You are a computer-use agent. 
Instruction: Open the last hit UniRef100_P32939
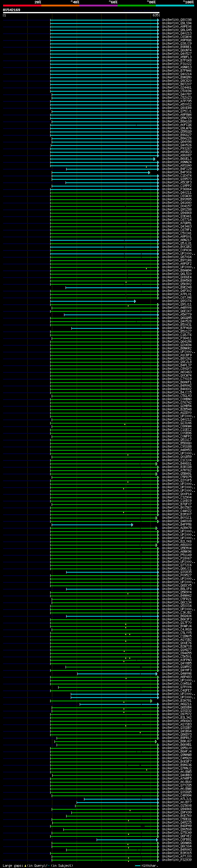176,860
